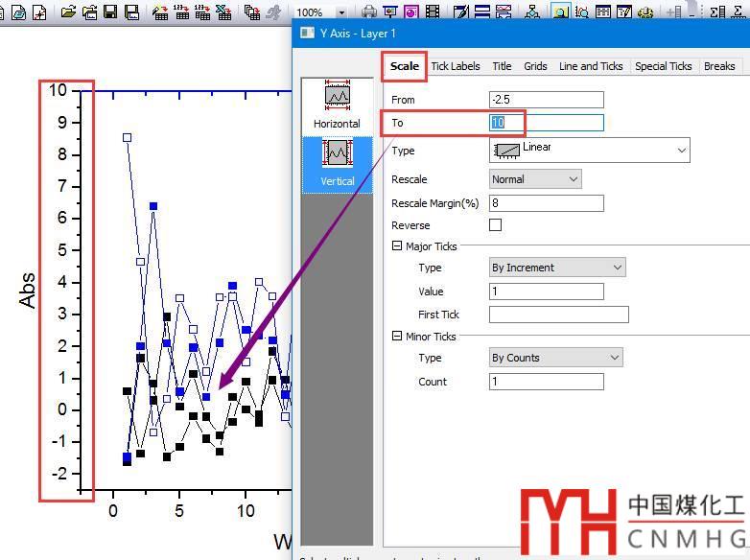Click the table with pencil icon
750x560 pixels.
(624, 12)
